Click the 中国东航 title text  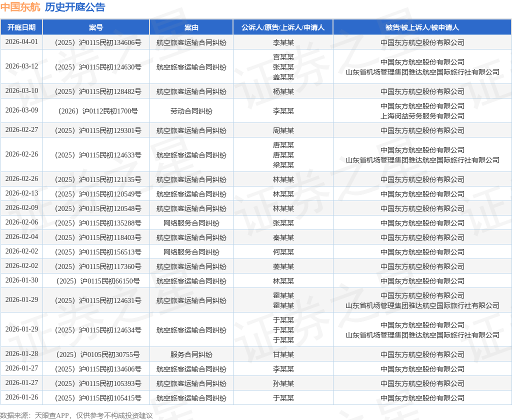coord(20,7)
